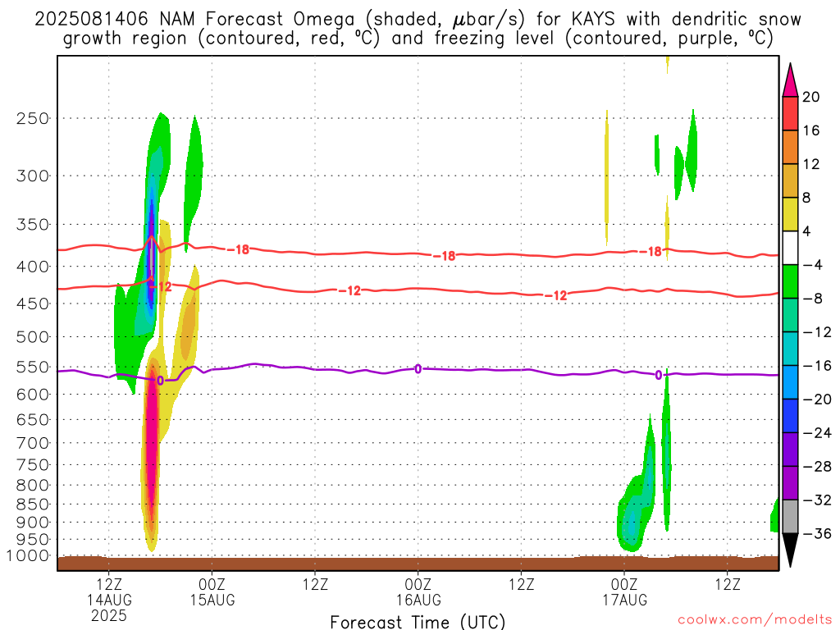Click the colorbar tick label 8

point(806,198)
